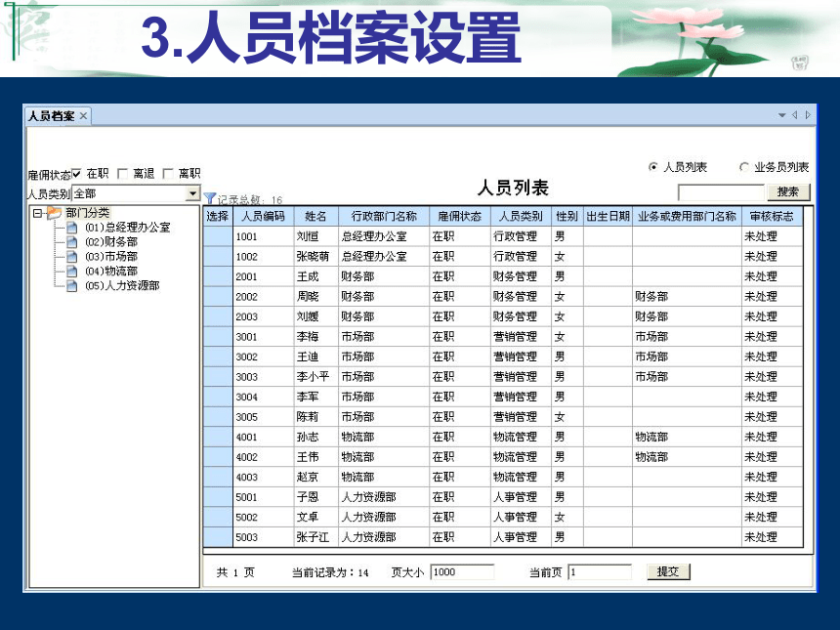Click employee code 2001
This screenshot has height=630, width=840.
tap(246, 276)
